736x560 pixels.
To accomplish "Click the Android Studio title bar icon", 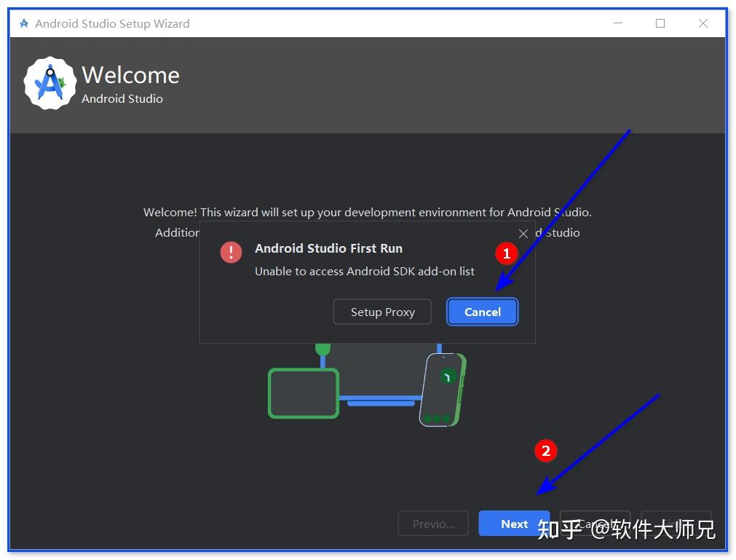I will coord(24,23).
